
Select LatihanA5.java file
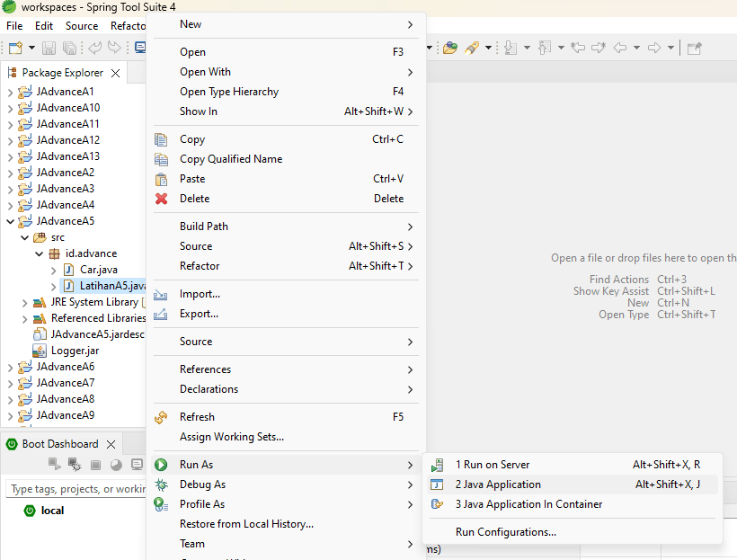point(104,286)
